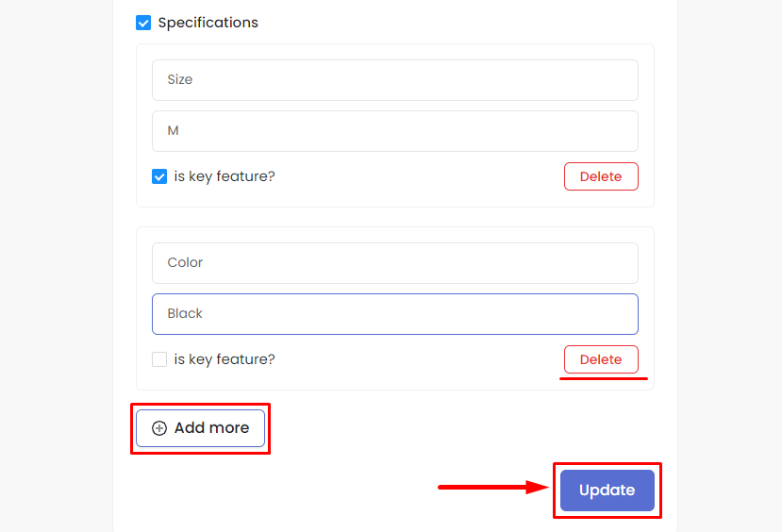Image resolution: width=782 pixels, height=532 pixels.
Task: Click the Specifications heading label
Action: coord(208,23)
